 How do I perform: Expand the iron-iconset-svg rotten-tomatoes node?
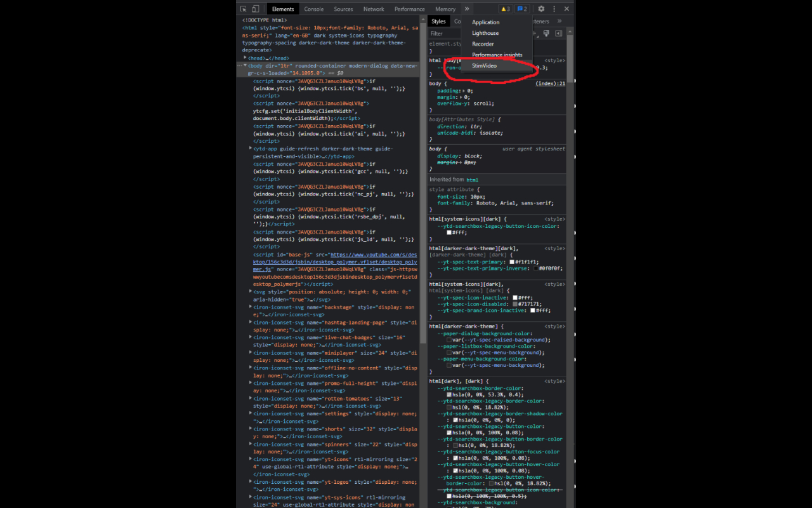pos(251,398)
